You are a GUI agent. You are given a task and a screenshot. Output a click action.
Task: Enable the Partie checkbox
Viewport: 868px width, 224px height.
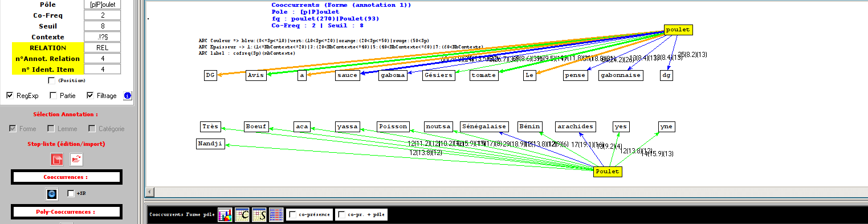click(53, 96)
